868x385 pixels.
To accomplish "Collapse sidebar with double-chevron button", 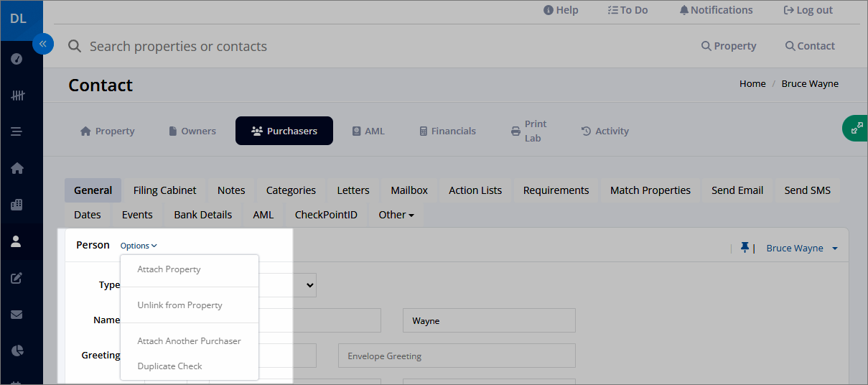I will click(x=43, y=44).
